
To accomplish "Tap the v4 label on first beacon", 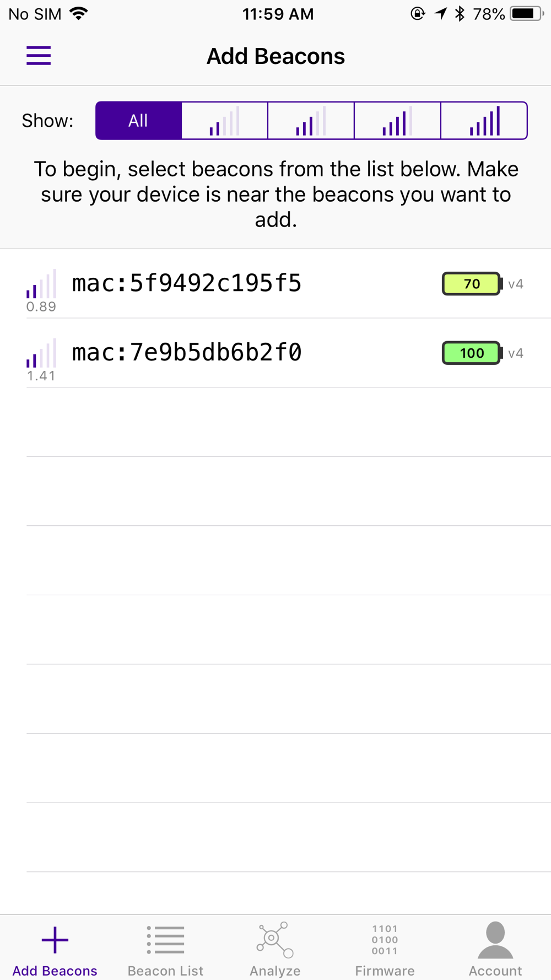I will point(516,284).
